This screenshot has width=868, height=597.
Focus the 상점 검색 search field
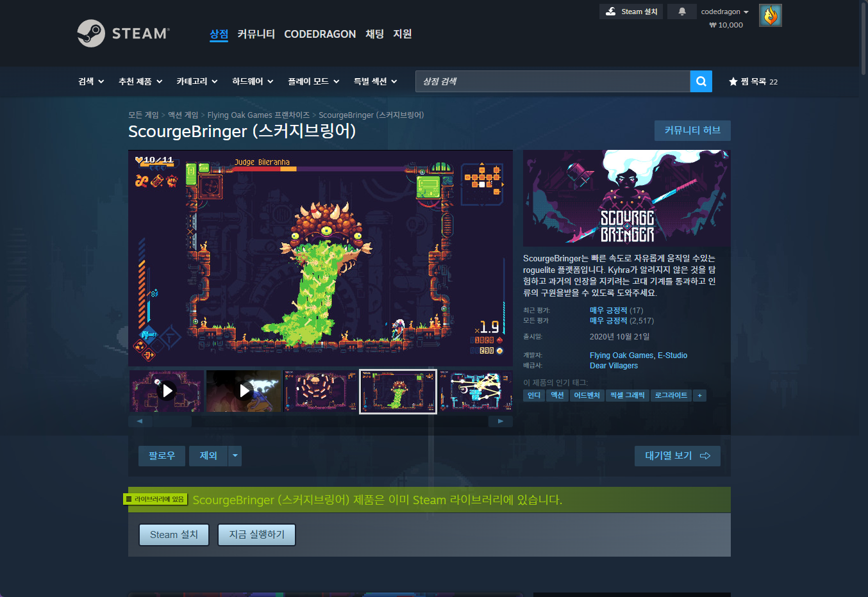coord(553,81)
